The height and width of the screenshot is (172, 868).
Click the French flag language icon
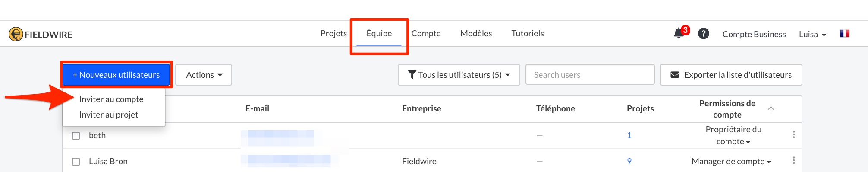pyautogui.click(x=845, y=33)
